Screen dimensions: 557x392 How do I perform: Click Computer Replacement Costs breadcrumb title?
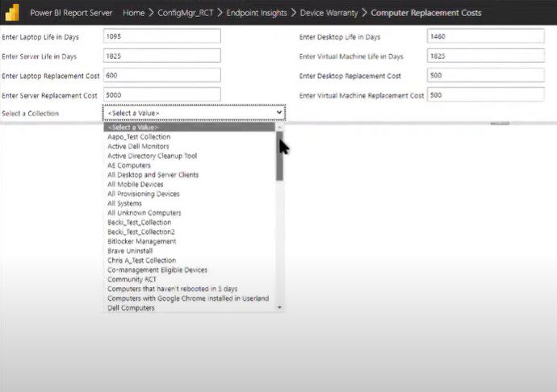point(426,13)
